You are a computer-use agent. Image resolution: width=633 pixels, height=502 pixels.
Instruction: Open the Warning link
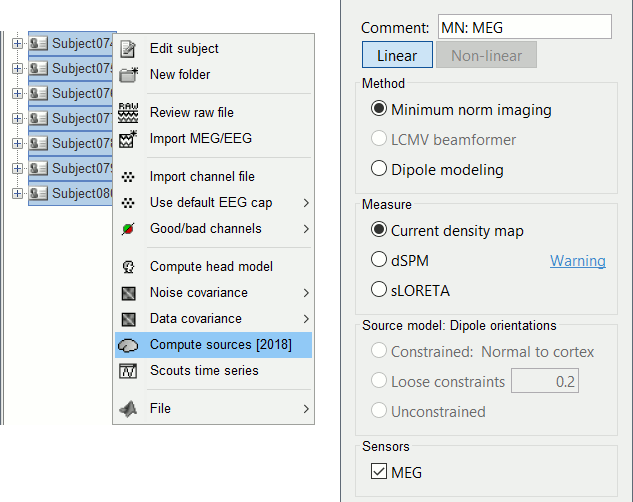tap(577, 261)
